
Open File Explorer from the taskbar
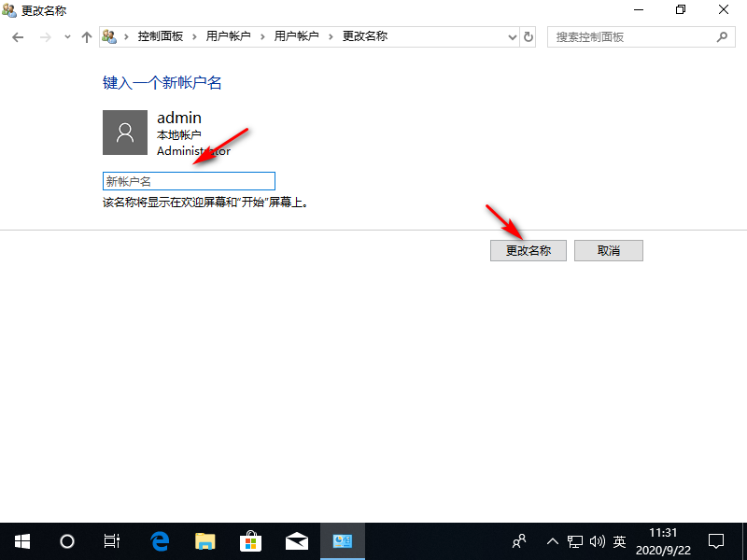pyautogui.click(x=204, y=541)
